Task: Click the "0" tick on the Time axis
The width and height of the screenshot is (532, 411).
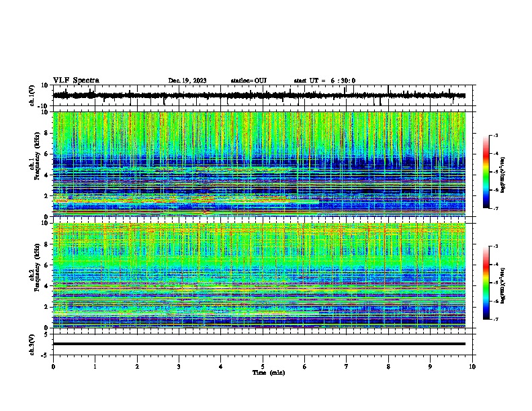Action: point(53,367)
